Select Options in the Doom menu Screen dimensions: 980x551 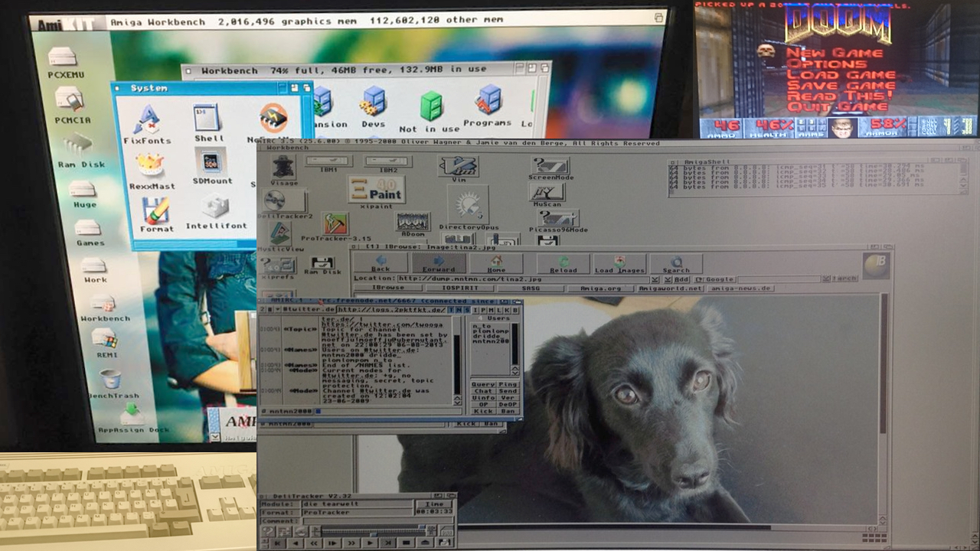point(827,64)
